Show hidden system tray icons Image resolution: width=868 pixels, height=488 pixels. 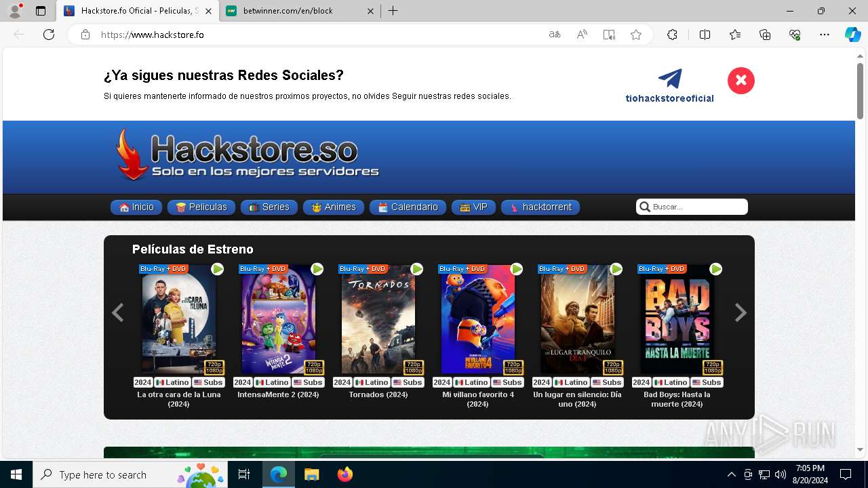coord(731,474)
